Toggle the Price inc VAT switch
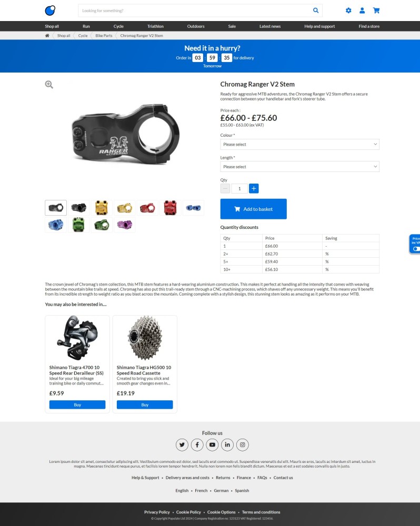This screenshot has height=526, width=420. [x=416, y=249]
